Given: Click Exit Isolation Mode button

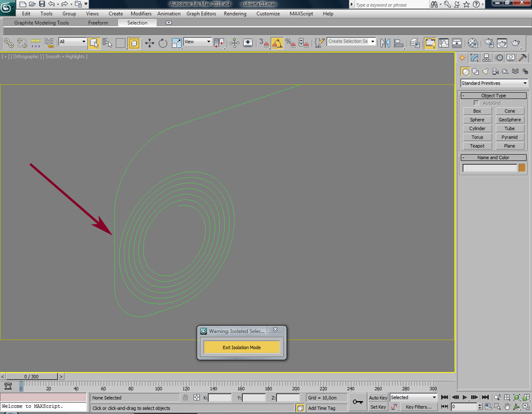Looking at the screenshot, I should tap(242, 347).
